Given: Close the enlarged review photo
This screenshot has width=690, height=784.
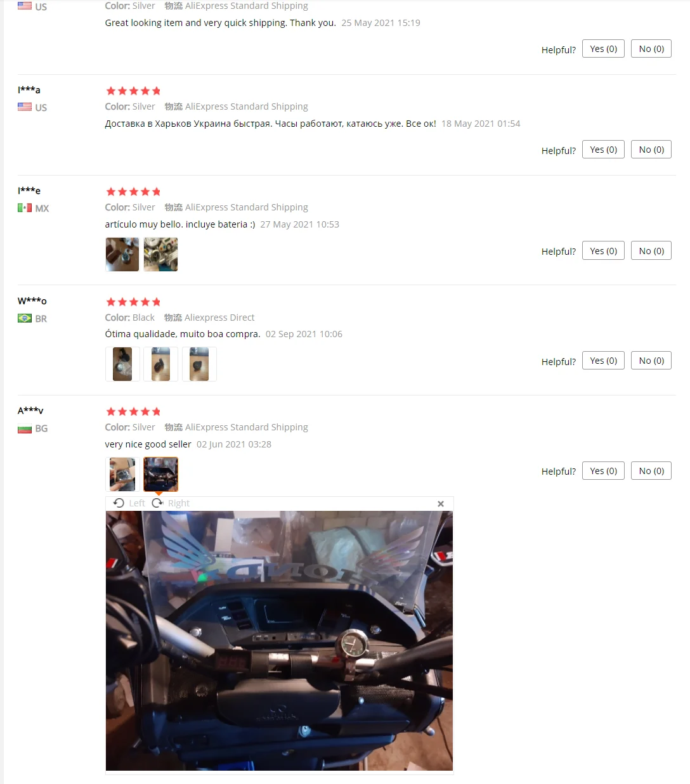Looking at the screenshot, I should (441, 504).
